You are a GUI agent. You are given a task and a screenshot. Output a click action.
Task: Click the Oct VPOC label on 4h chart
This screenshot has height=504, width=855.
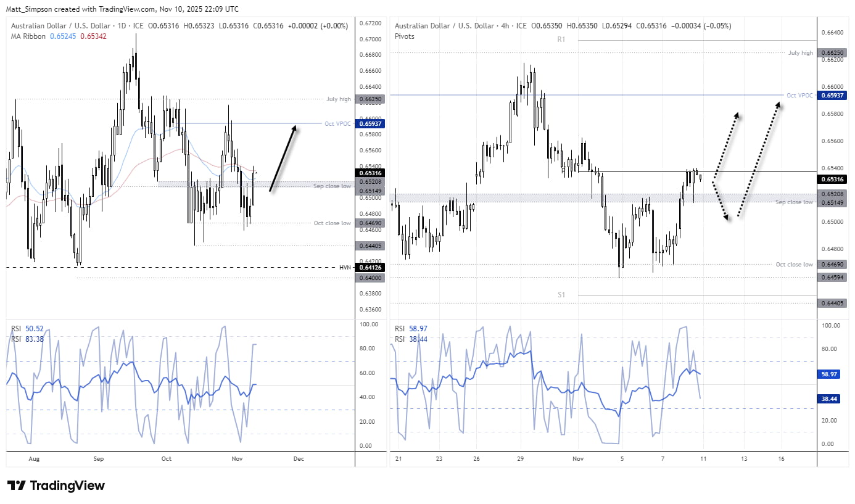pos(800,96)
